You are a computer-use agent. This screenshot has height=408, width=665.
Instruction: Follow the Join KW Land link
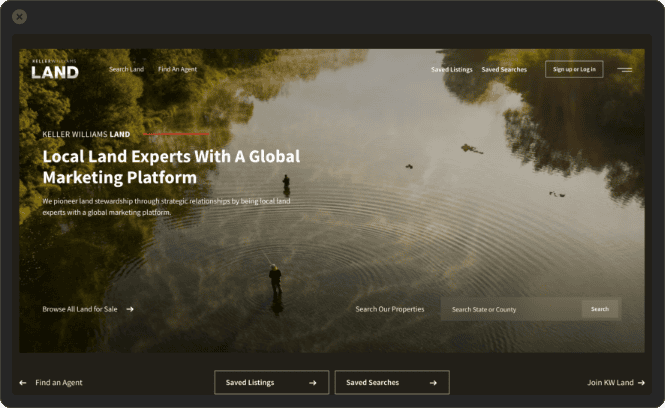(x=610, y=382)
